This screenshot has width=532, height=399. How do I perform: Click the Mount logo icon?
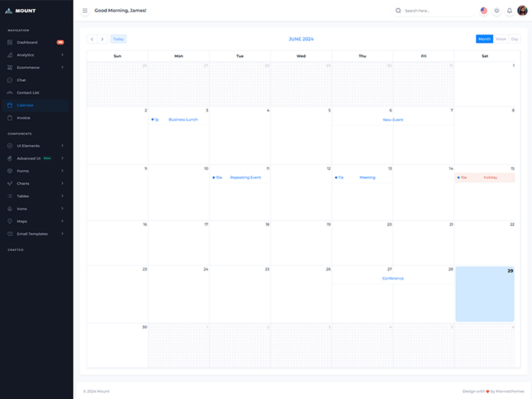[x=9, y=11]
